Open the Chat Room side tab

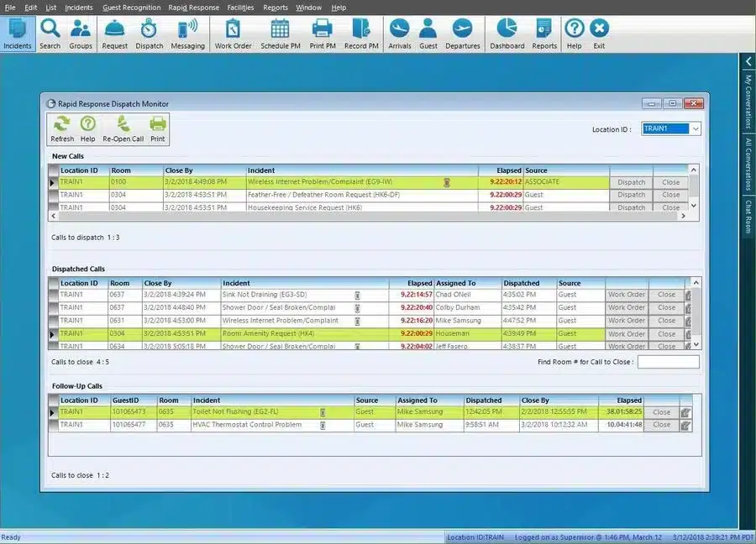tap(748, 217)
